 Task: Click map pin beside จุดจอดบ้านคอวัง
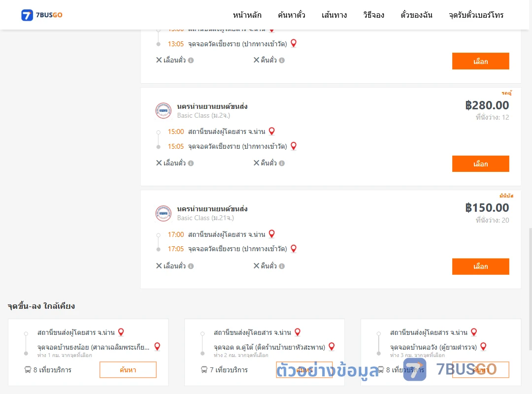[x=484, y=347]
